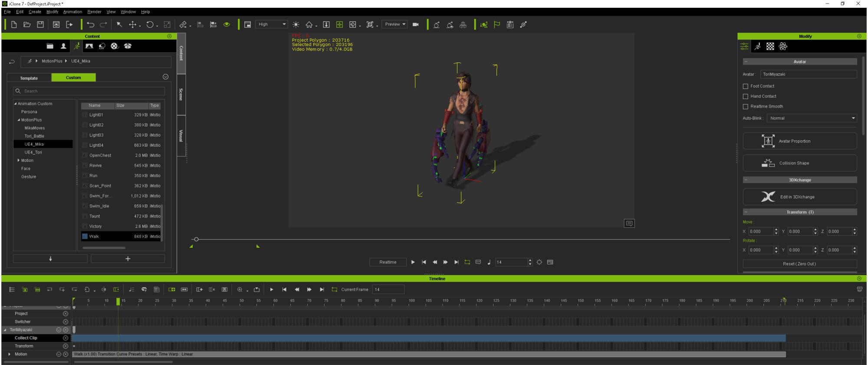Viewport: 868px width, 365px height.
Task: Select the UE4_Tori folder in the tree
Action: 33,152
